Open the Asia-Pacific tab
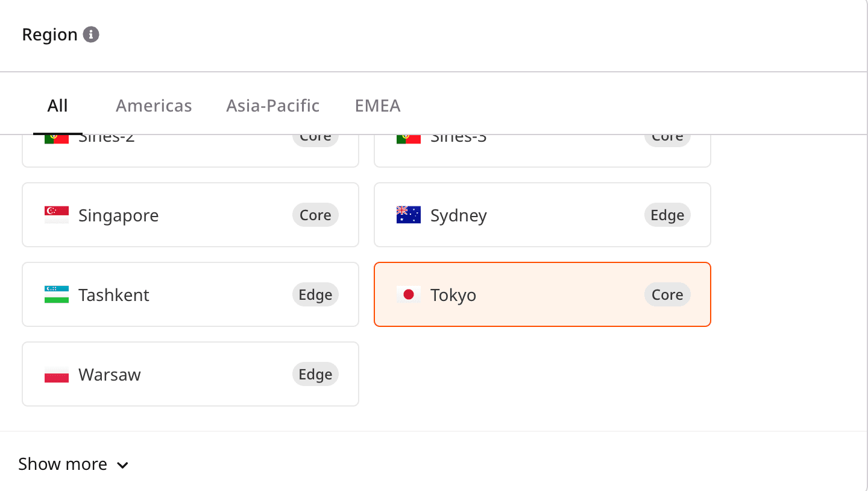 pyautogui.click(x=273, y=106)
